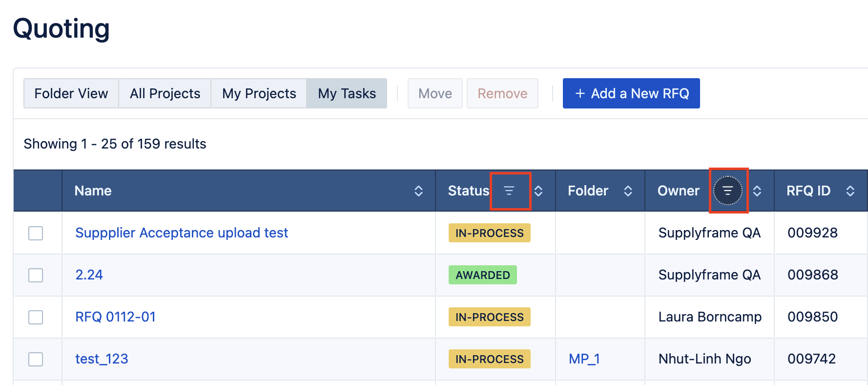Sort by RFQ ID column arrows
The height and width of the screenshot is (385, 868).
pos(850,191)
